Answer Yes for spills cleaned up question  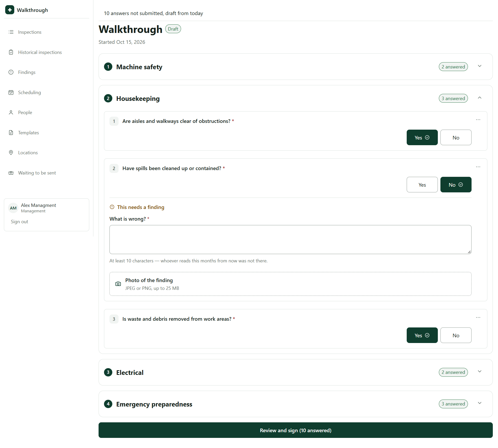point(422,185)
